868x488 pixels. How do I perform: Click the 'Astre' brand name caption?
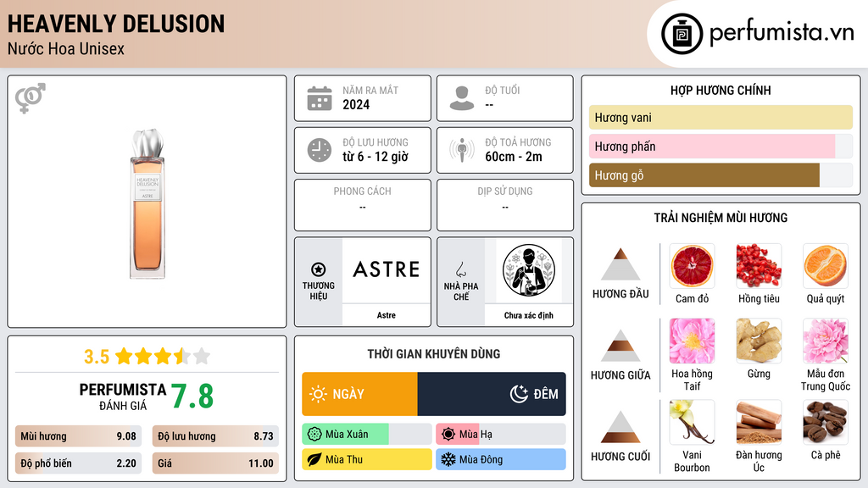(x=387, y=315)
